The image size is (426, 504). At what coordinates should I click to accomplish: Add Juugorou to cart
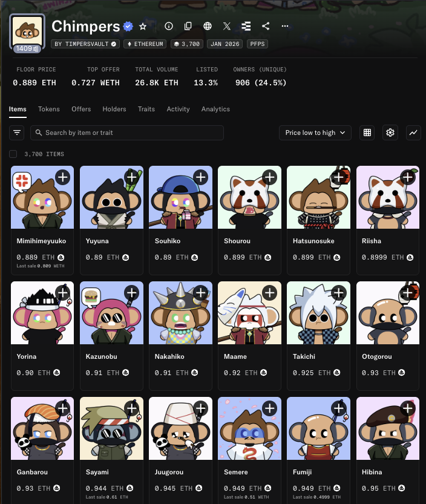201,408
